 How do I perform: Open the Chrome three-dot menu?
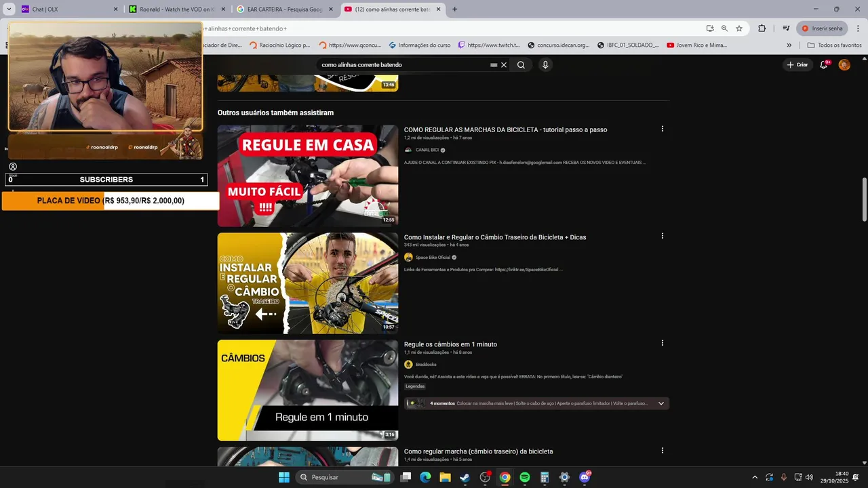[x=858, y=28]
